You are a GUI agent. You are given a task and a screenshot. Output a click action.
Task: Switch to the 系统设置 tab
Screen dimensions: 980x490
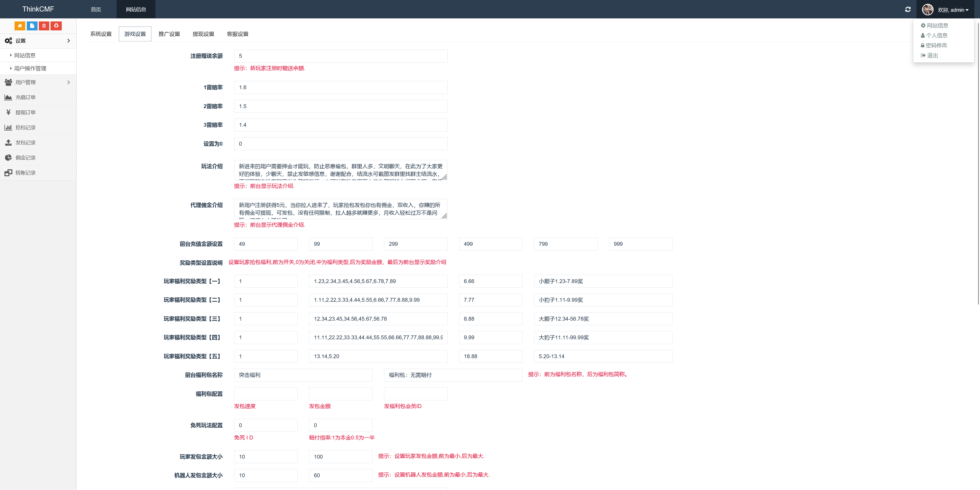tap(101, 34)
